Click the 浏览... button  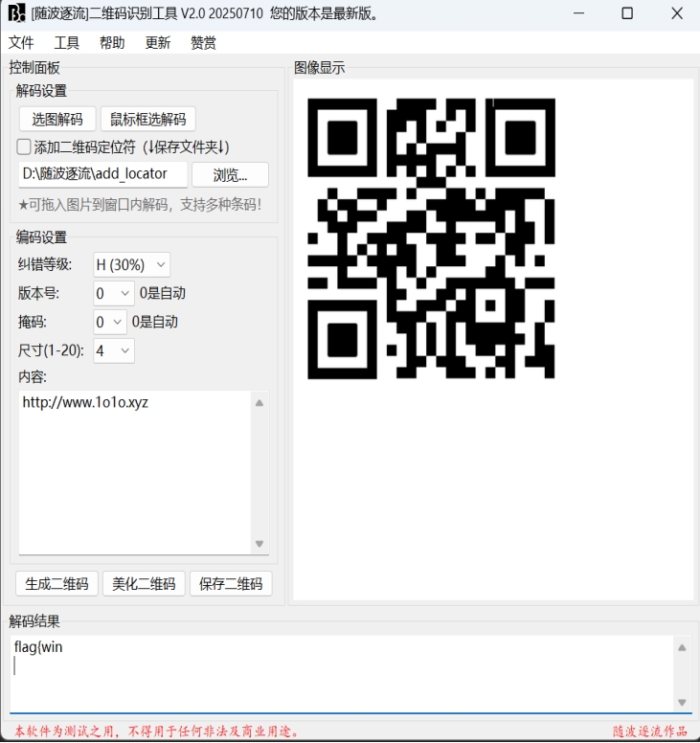[230, 175]
